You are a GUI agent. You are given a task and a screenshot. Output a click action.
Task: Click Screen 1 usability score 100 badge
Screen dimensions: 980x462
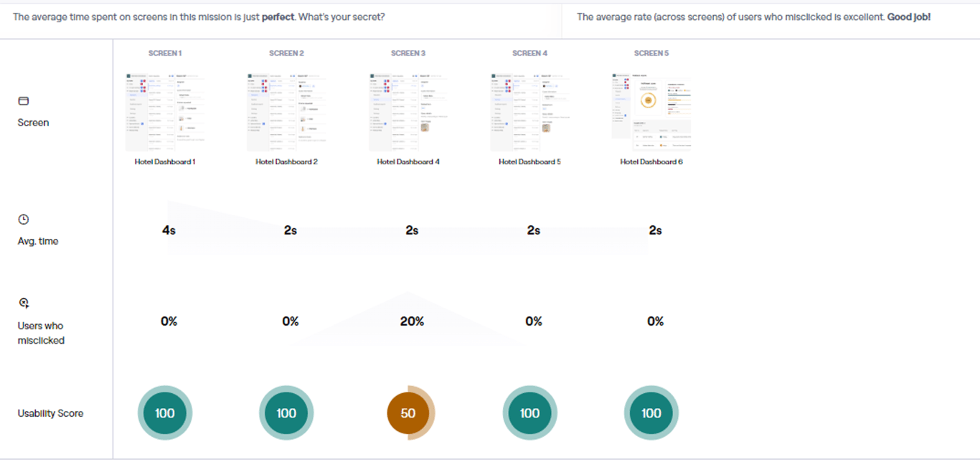[165, 413]
